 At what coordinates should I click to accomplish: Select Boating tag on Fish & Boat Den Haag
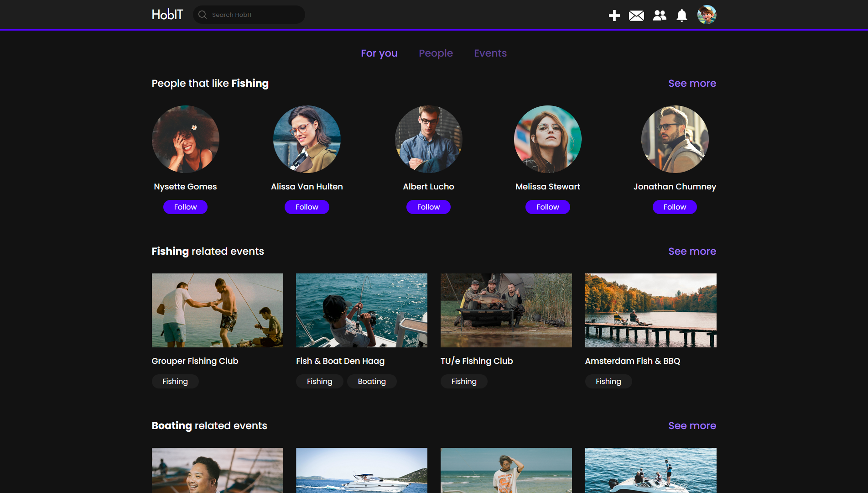coord(372,382)
